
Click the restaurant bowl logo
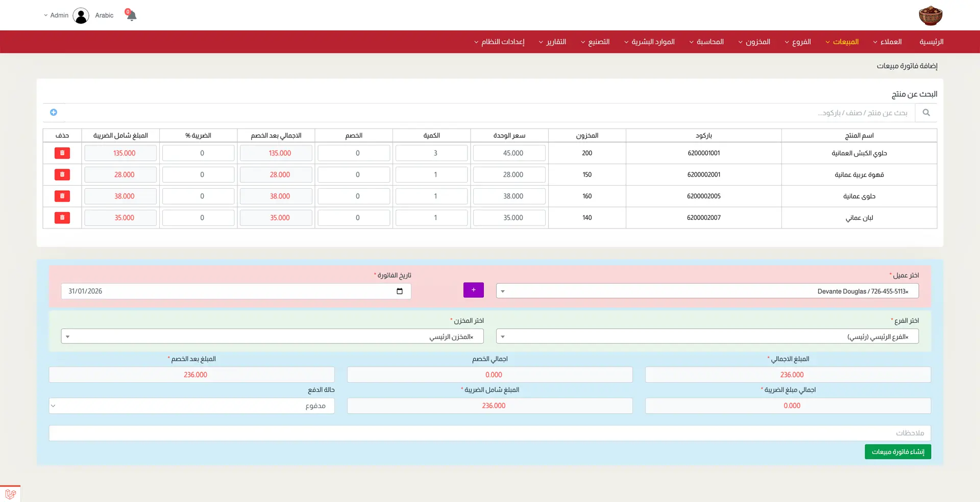pyautogui.click(x=930, y=16)
